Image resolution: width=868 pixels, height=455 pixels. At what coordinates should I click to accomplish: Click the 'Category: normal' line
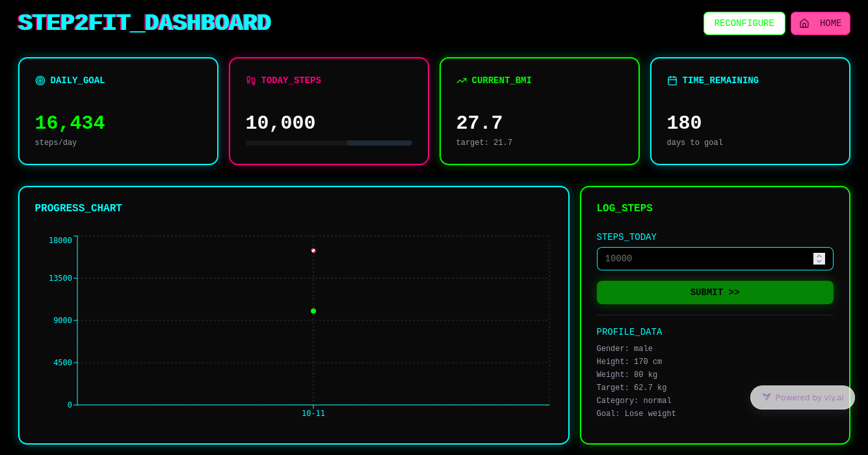coord(634,401)
